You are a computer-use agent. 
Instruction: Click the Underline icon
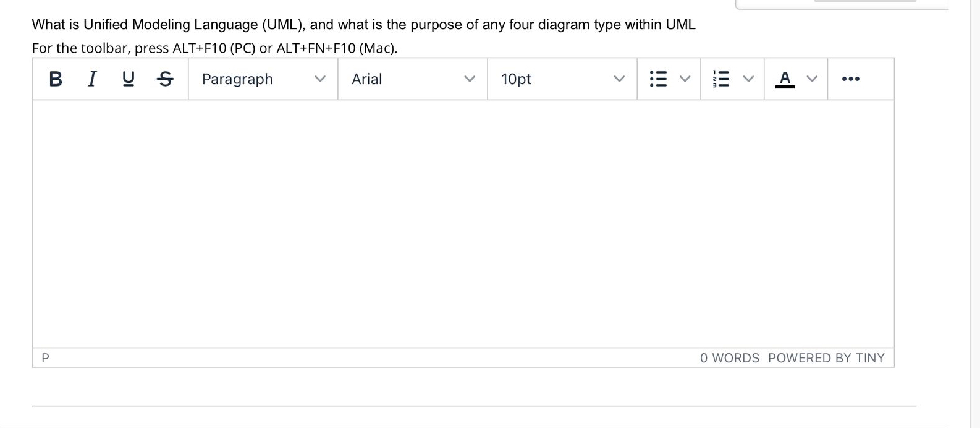[x=127, y=79]
